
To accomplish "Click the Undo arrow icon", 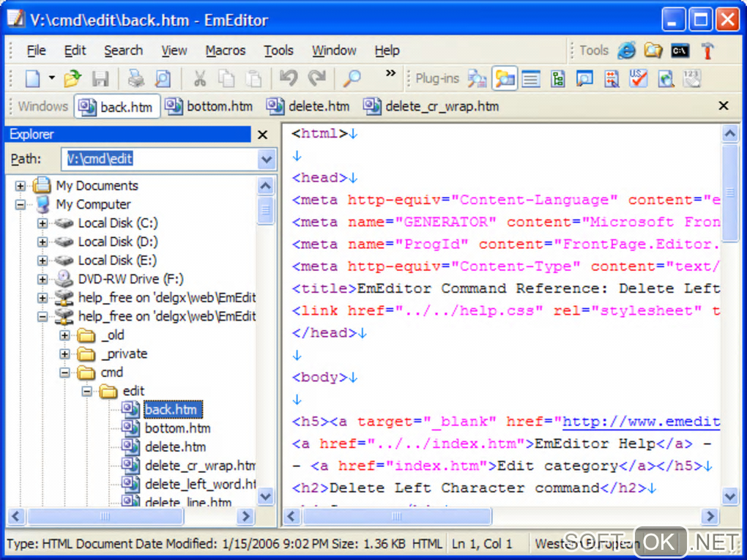I will [289, 78].
